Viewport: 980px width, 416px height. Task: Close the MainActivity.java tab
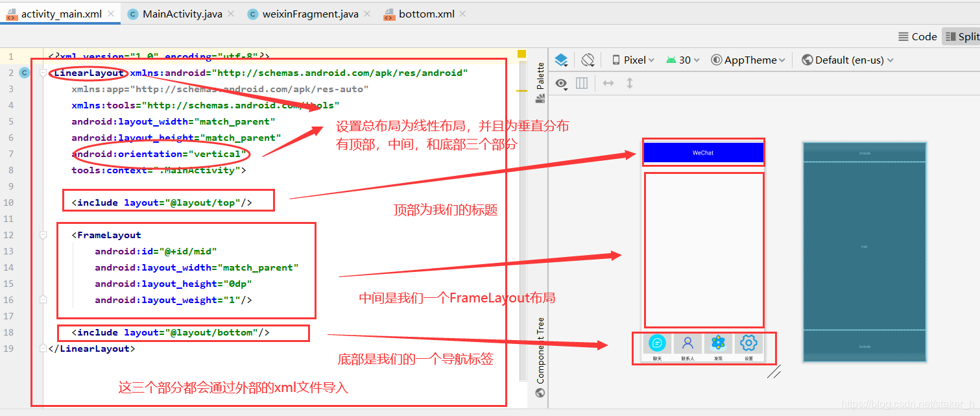click(x=232, y=14)
